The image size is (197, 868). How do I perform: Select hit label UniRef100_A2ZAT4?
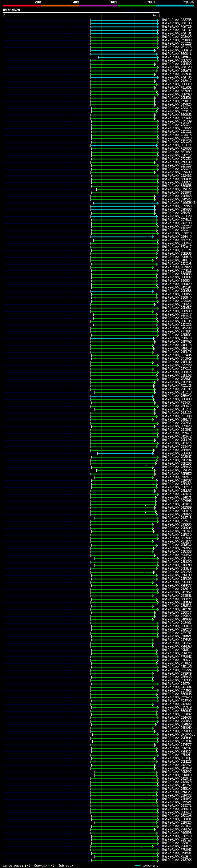pos(177,856)
